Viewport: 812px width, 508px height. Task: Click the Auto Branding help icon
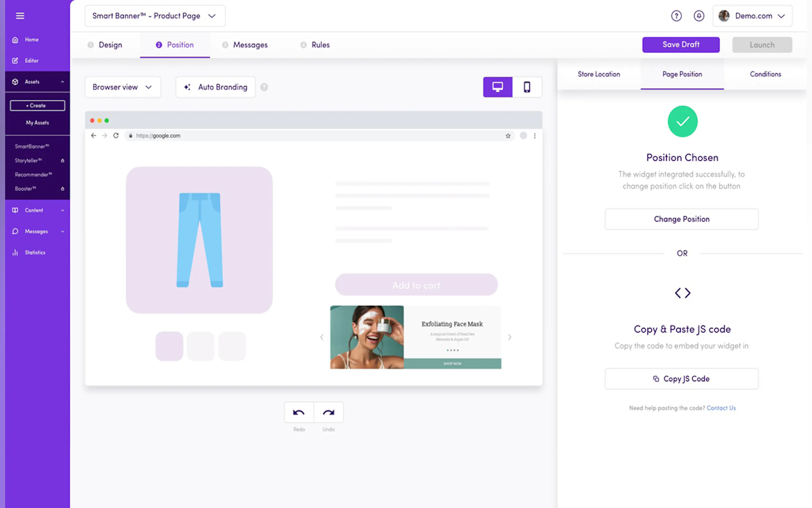point(264,87)
